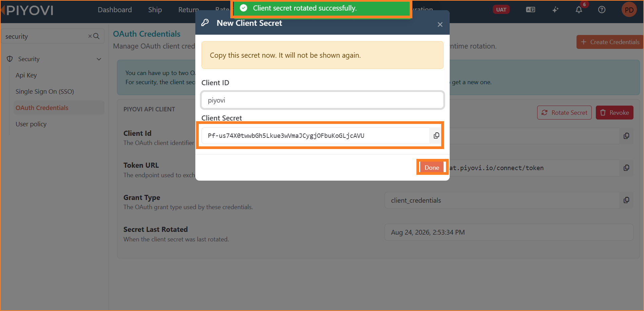Clear the security search text
This screenshot has width=644, height=311.
tap(90, 36)
